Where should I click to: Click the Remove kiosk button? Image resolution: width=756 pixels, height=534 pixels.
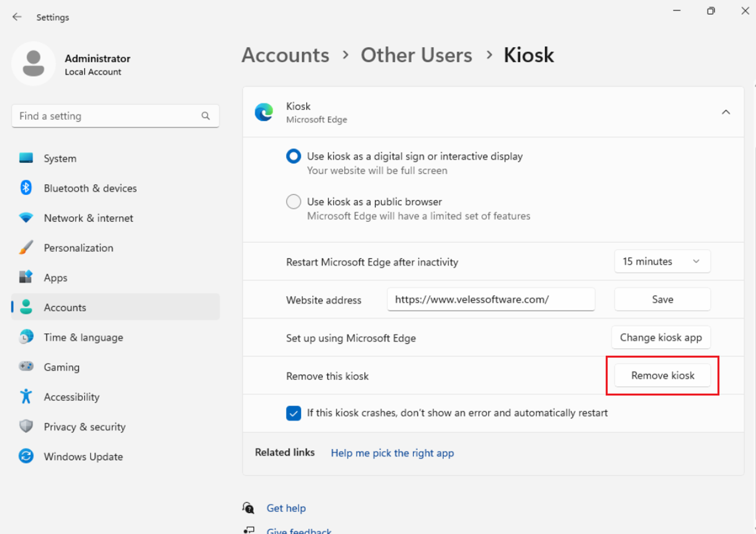tap(662, 375)
